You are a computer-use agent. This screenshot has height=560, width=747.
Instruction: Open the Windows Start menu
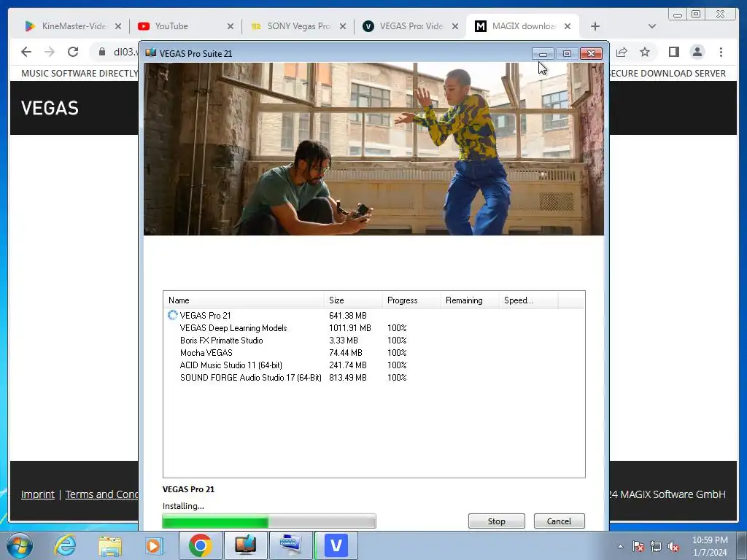20,545
